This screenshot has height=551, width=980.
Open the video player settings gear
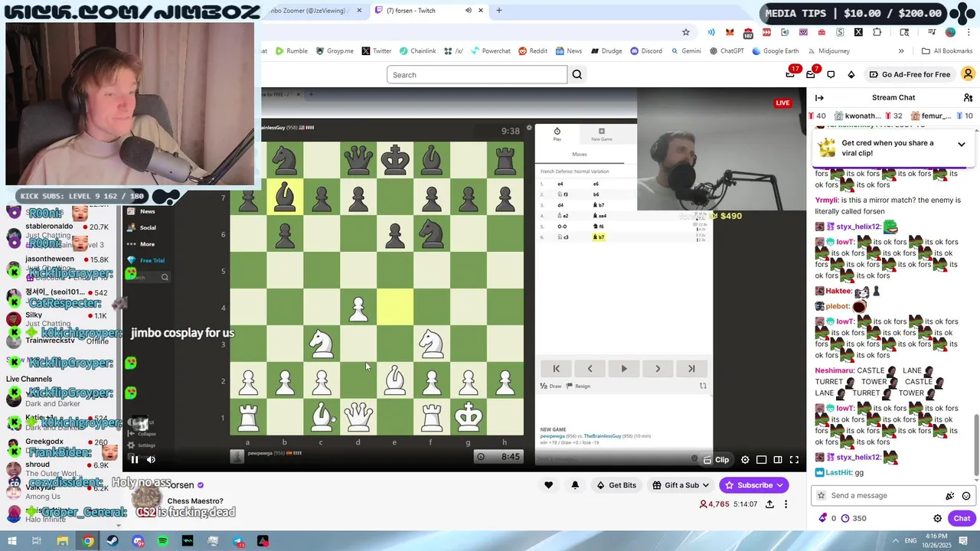[x=745, y=459]
